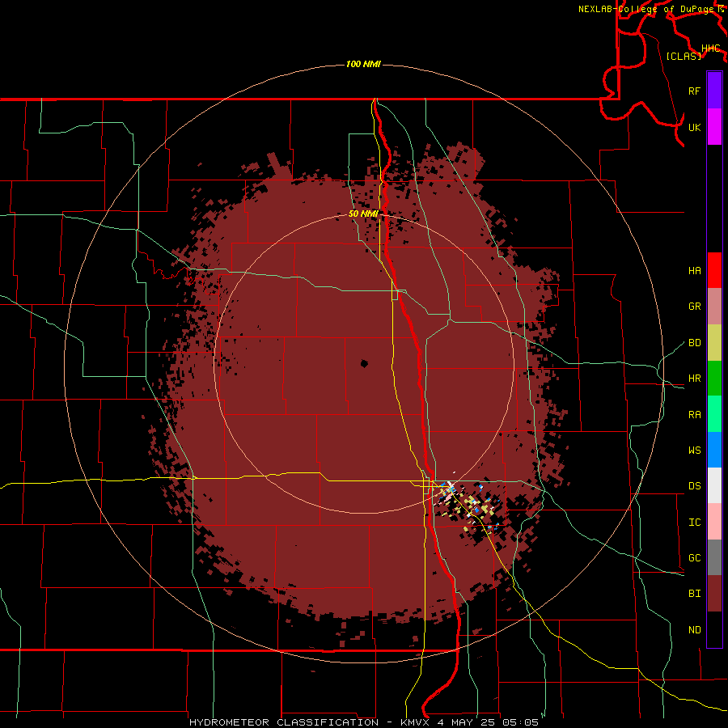
Task: Click the 100 NMI range ring label
Action: 363,64
